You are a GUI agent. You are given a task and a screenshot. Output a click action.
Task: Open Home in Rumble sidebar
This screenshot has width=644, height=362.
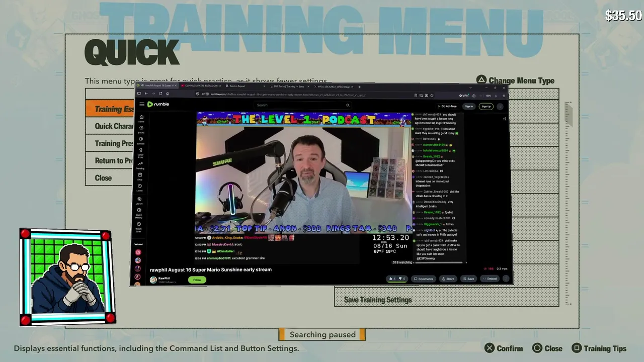tap(141, 118)
